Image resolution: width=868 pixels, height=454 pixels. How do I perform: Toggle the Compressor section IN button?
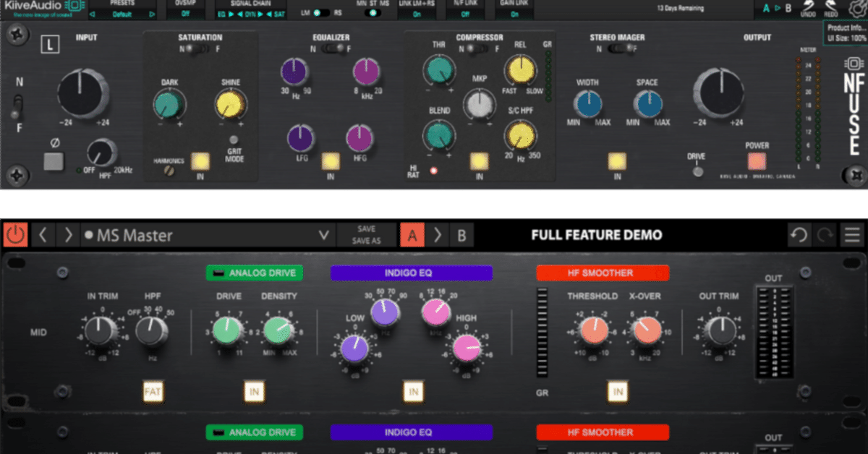coord(479,160)
